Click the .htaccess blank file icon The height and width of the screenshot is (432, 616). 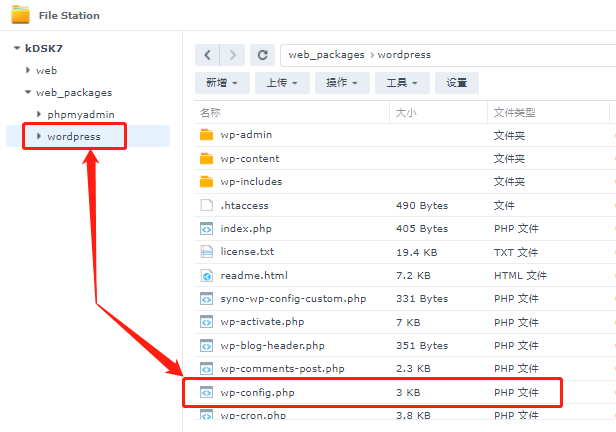206,205
